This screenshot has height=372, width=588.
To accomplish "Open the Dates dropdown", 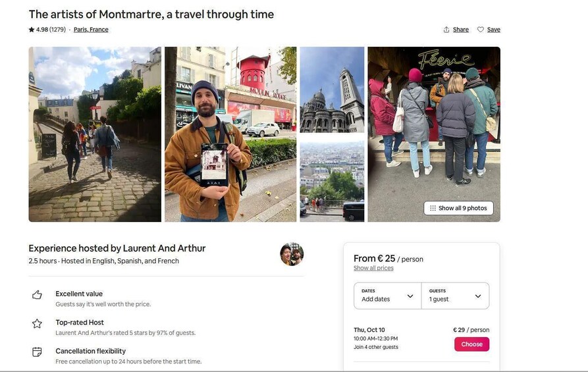I will 388,296.
